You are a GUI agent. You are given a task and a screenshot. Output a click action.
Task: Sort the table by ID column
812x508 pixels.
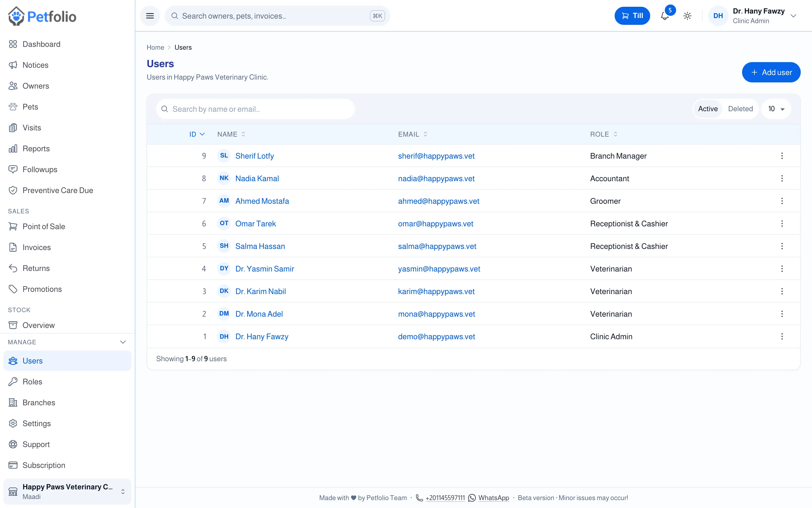(x=197, y=134)
